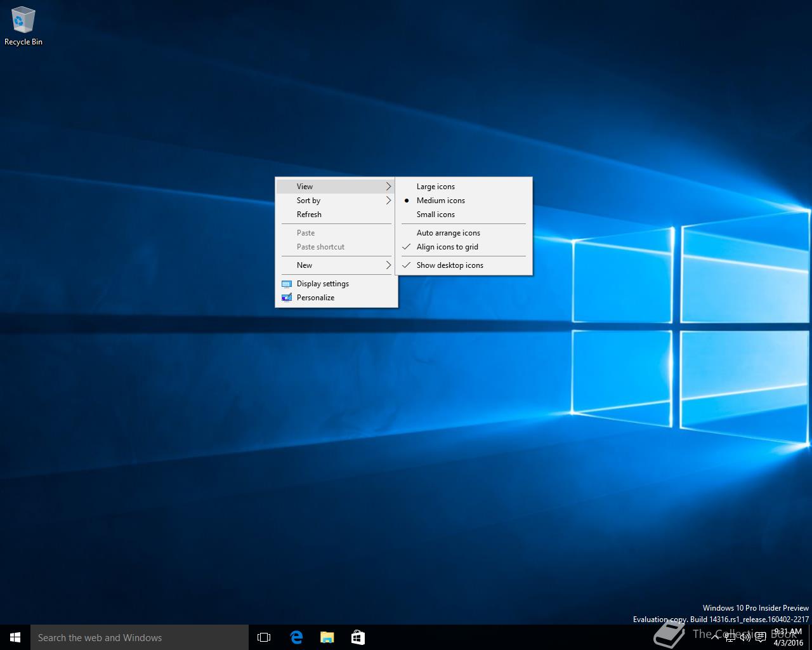
Task: Open Personalize from the context menu
Action: tap(336, 298)
